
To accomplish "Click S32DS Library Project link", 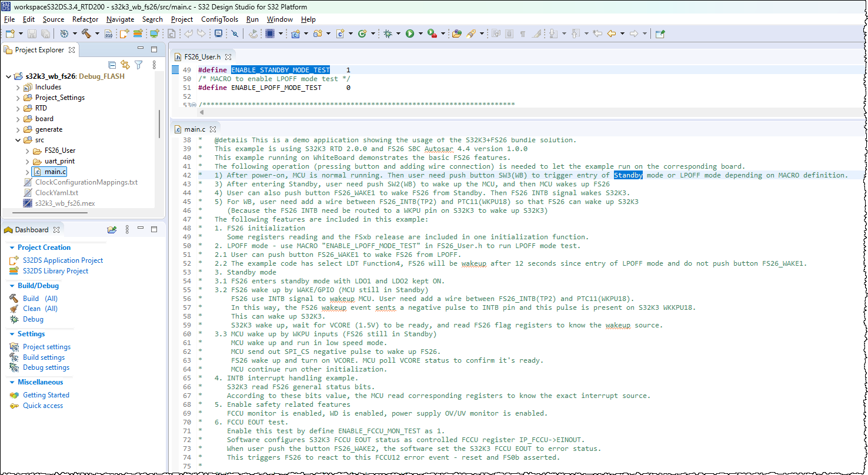I will (55, 271).
